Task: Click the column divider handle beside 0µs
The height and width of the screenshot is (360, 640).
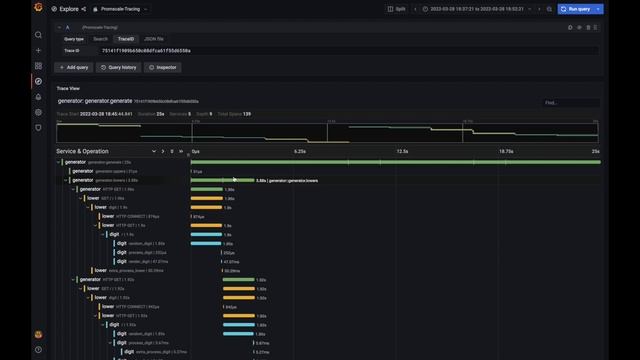Action: point(188,154)
